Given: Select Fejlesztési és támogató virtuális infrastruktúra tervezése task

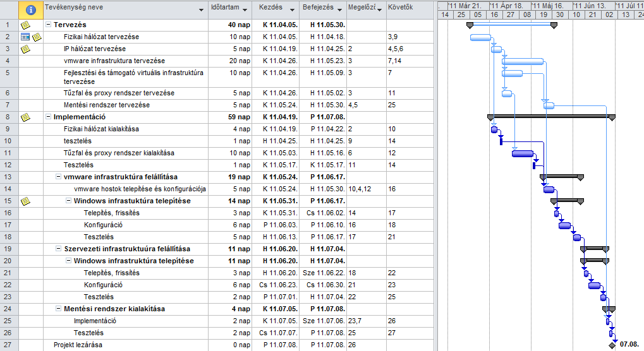Looking at the screenshot, I should point(133,77).
